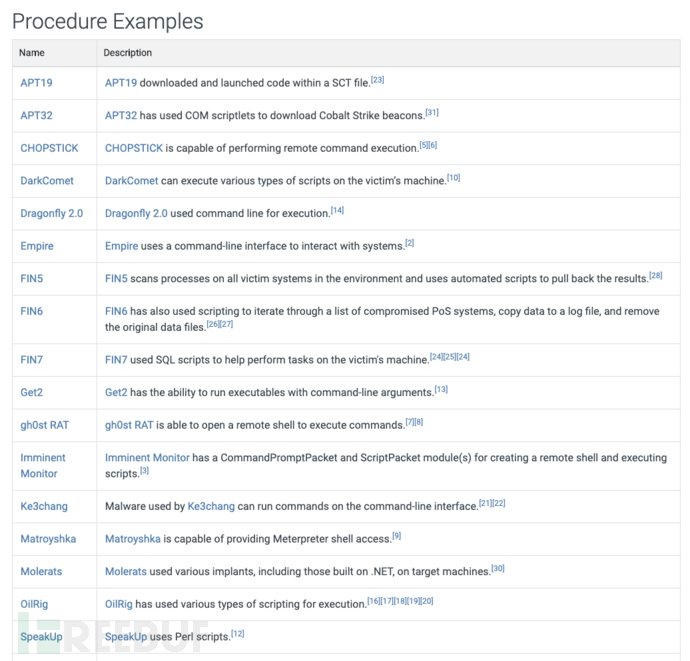Open FIN7 name link
Image resolution: width=690 pixels, height=661 pixels.
coord(31,360)
